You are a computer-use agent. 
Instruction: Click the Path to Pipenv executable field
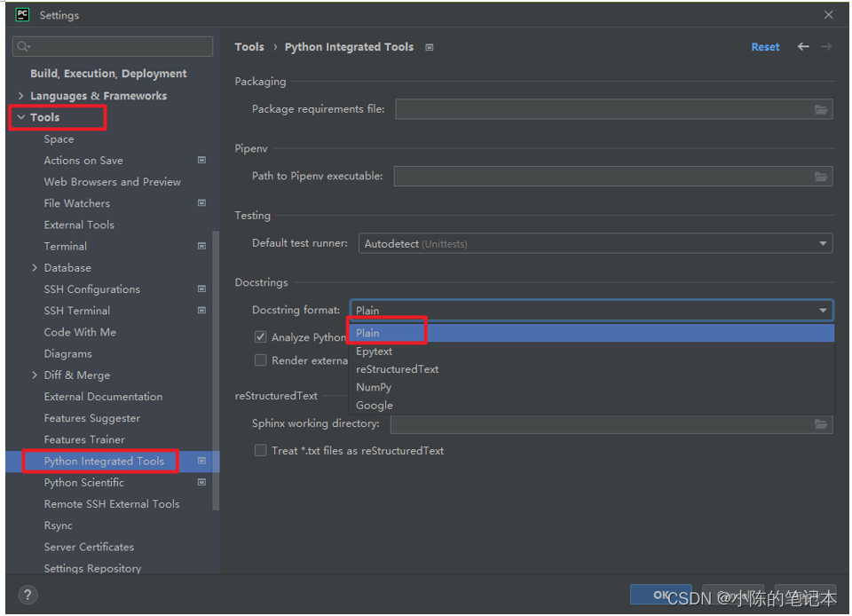coord(613,177)
